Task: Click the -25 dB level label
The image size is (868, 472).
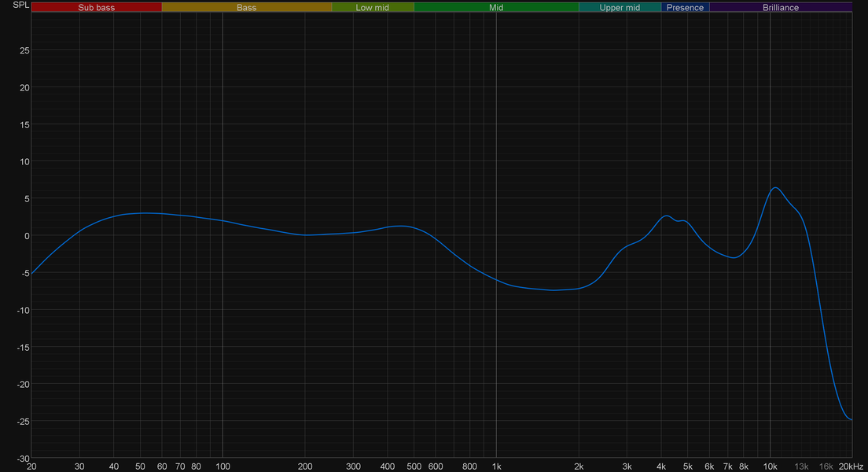Action: (x=23, y=422)
